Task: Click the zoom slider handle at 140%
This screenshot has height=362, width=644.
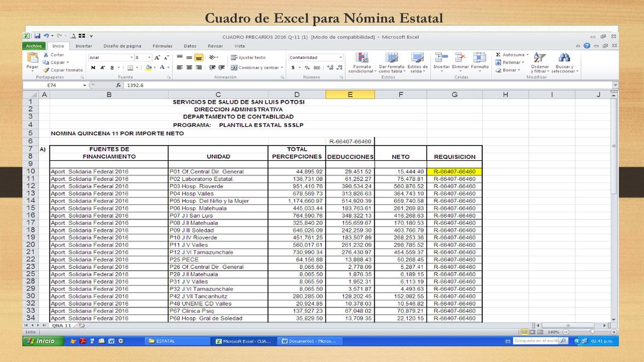Action: coord(592,332)
